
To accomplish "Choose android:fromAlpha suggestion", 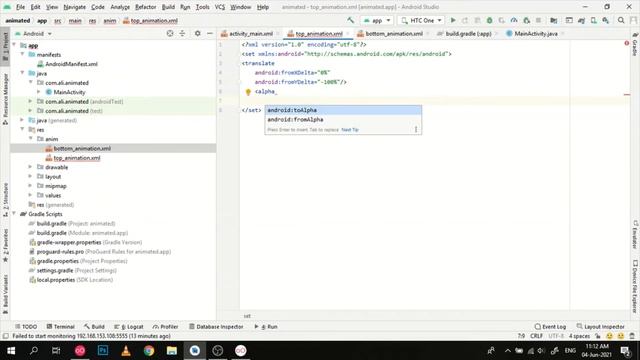I will 343,120.
